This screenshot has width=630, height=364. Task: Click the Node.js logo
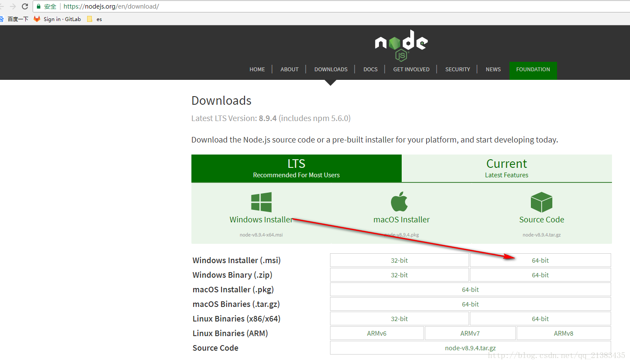click(x=401, y=45)
